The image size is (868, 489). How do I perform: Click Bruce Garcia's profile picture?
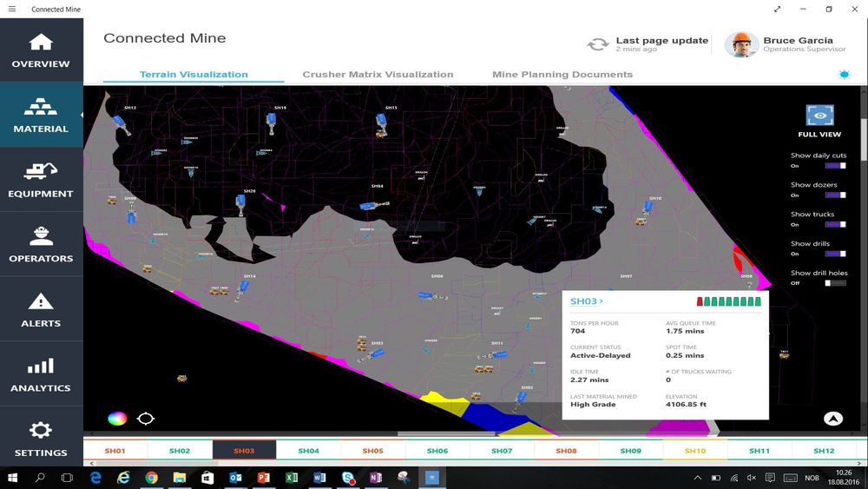(x=740, y=44)
